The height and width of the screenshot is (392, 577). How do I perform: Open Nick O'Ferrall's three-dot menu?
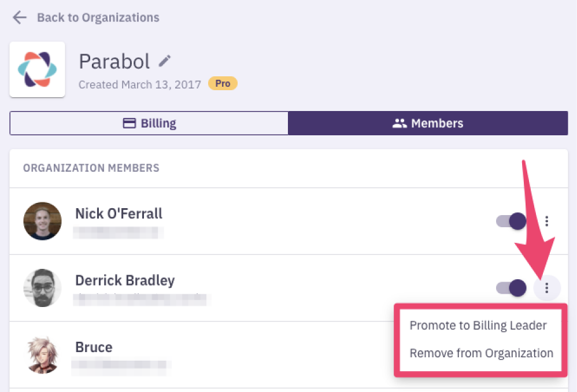[547, 221]
